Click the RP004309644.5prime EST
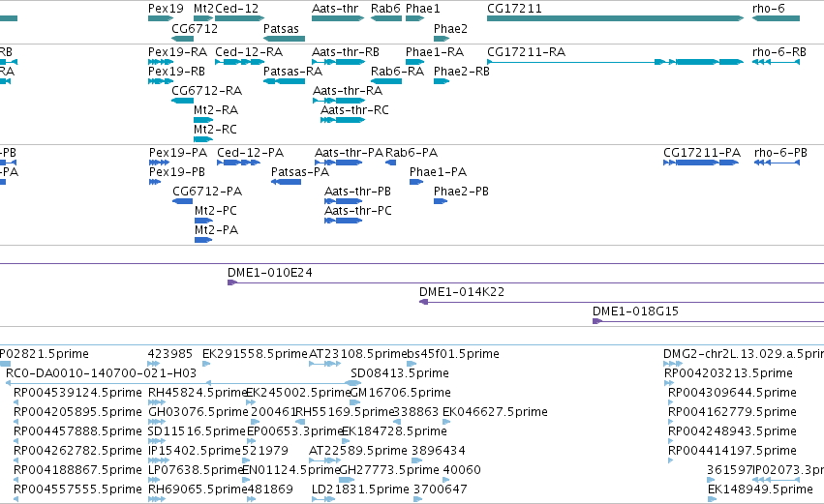Image resolution: width=824 pixels, height=504 pixels. pos(671,402)
